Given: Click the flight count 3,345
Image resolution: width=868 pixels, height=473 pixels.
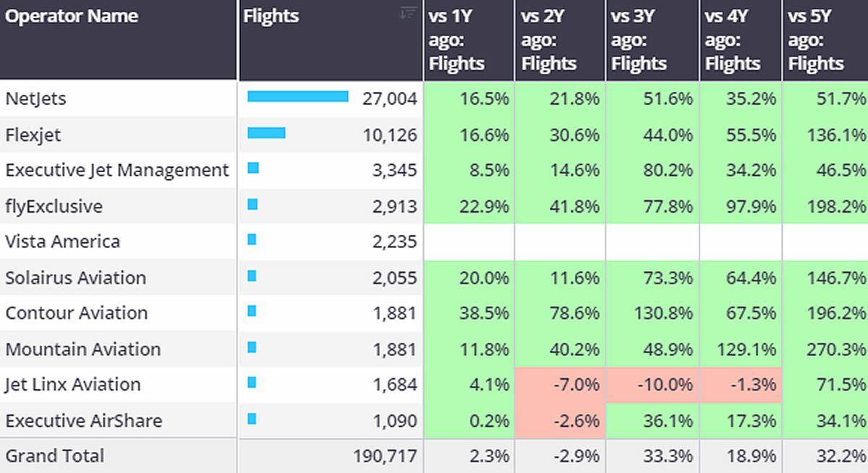Looking at the screenshot, I should (x=394, y=171).
